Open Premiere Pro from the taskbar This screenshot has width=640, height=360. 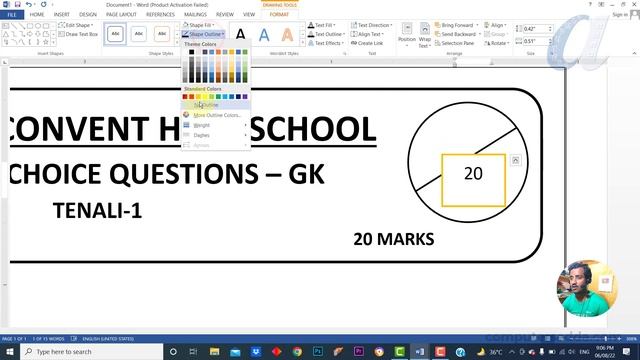tap(359, 351)
